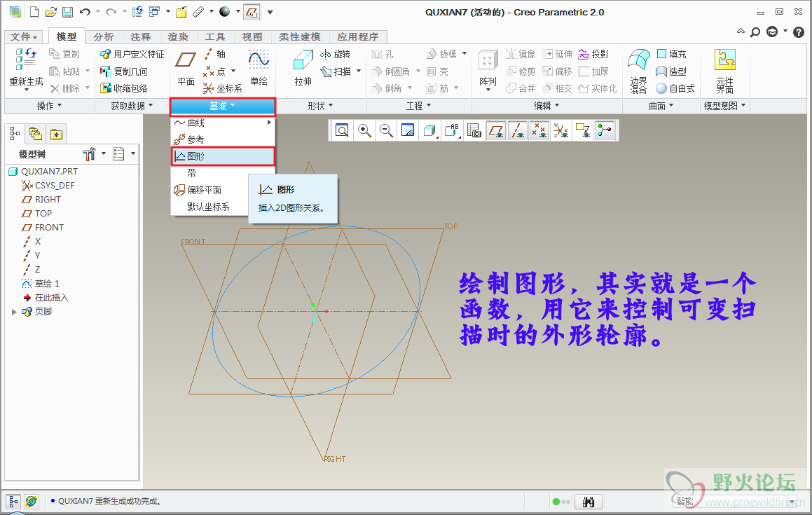Click the 拉伸 extrude tool

pyautogui.click(x=303, y=68)
